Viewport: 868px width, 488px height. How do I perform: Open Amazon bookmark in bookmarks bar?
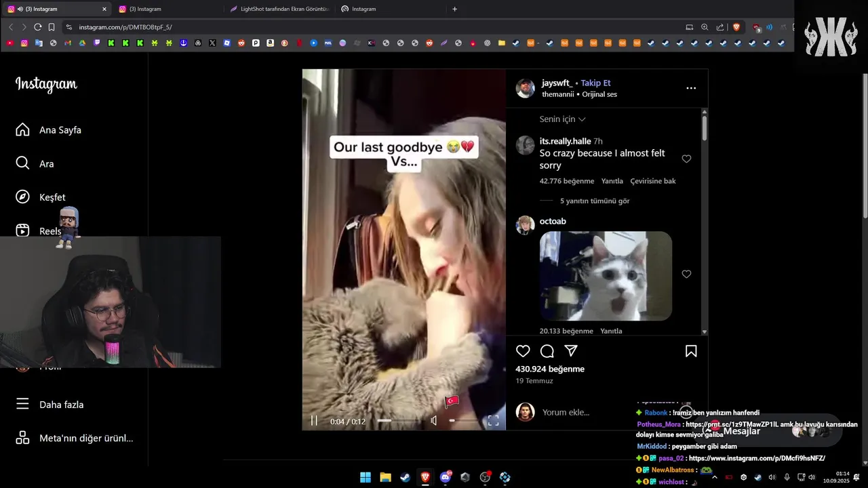[x=270, y=43]
